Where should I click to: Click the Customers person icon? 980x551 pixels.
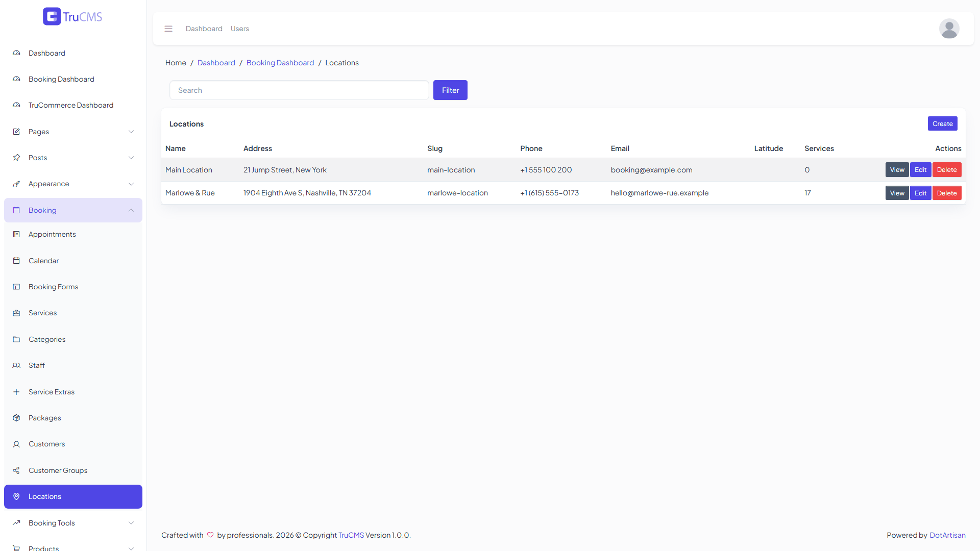pos(16,444)
